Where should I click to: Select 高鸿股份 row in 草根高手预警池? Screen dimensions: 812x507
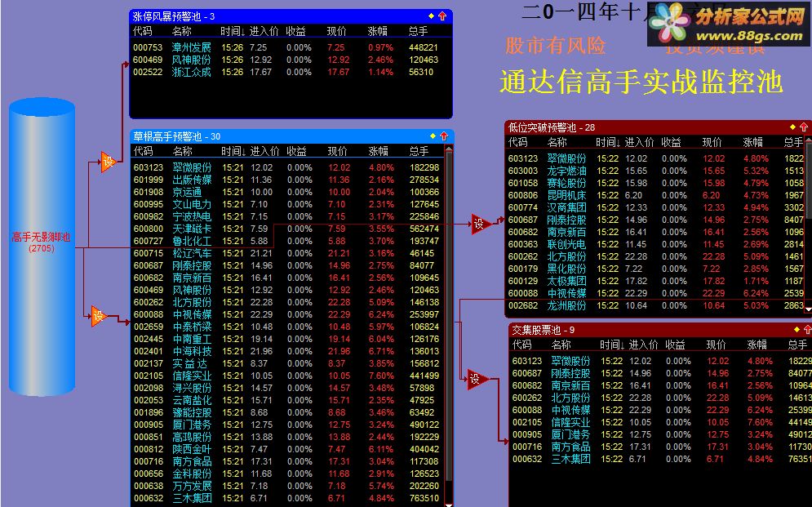286,437
